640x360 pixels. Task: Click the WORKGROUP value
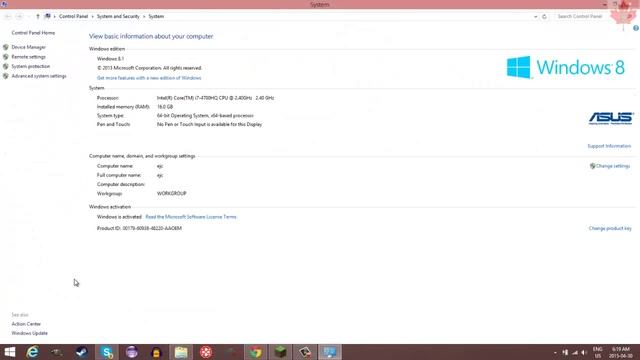point(171,193)
